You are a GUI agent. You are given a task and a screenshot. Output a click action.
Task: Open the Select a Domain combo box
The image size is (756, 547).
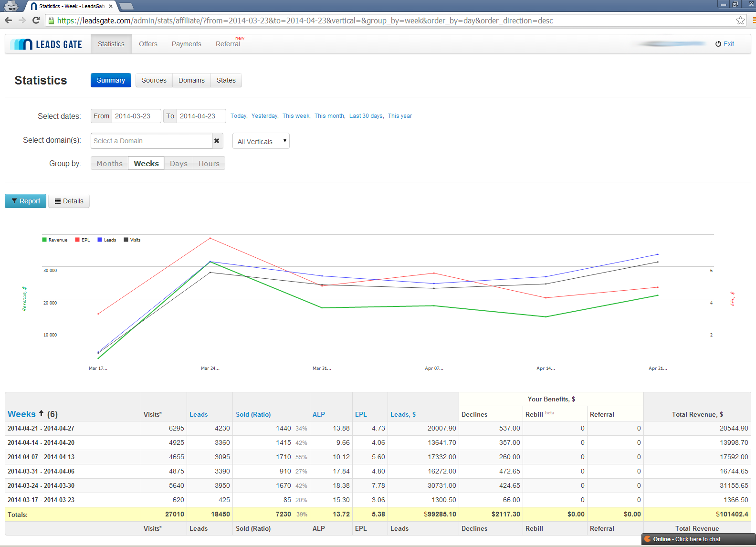(x=151, y=141)
